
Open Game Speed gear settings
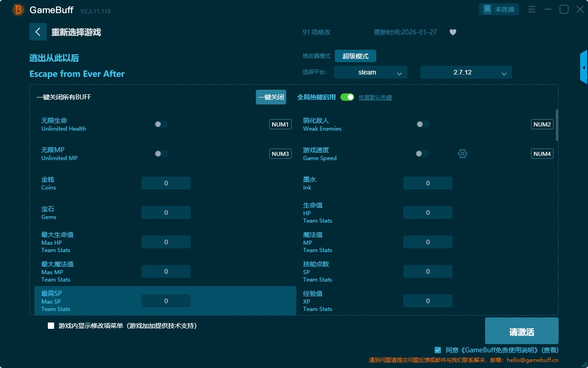(x=463, y=154)
